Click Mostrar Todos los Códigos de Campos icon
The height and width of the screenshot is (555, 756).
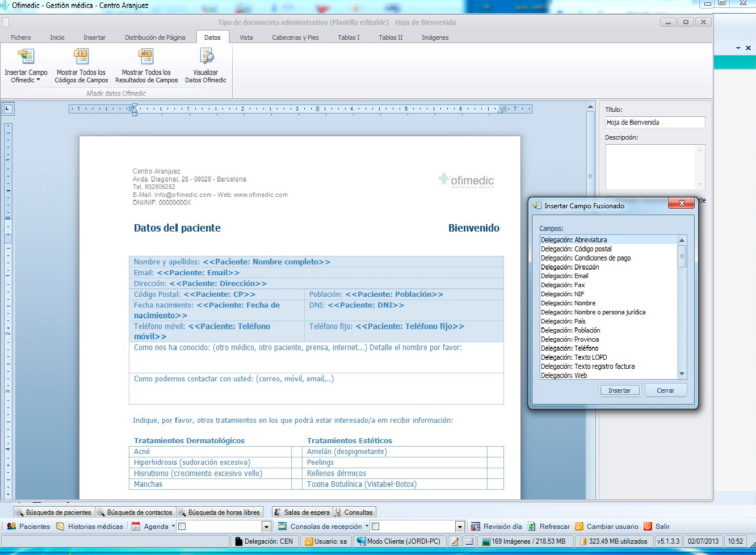[x=81, y=57]
